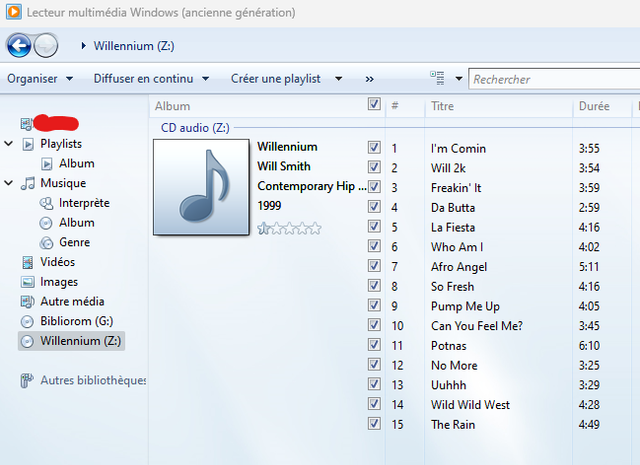Open Autres bibliothèques
This screenshot has width=640, height=465.
point(93,380)
